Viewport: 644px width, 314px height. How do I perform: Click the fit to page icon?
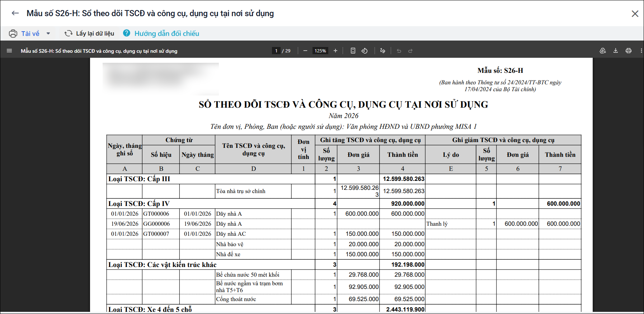tap(353, 51)
